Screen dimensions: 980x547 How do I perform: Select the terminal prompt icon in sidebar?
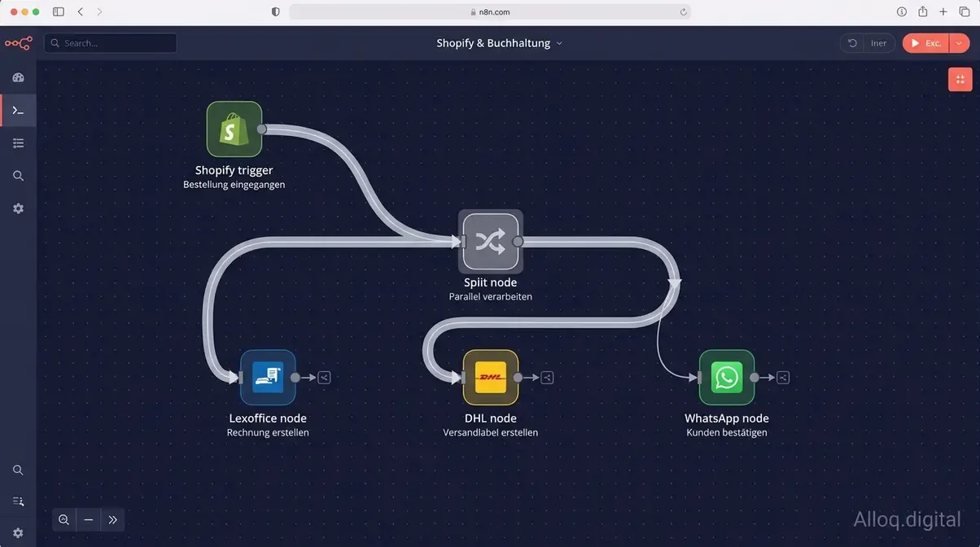coord(18,110)
